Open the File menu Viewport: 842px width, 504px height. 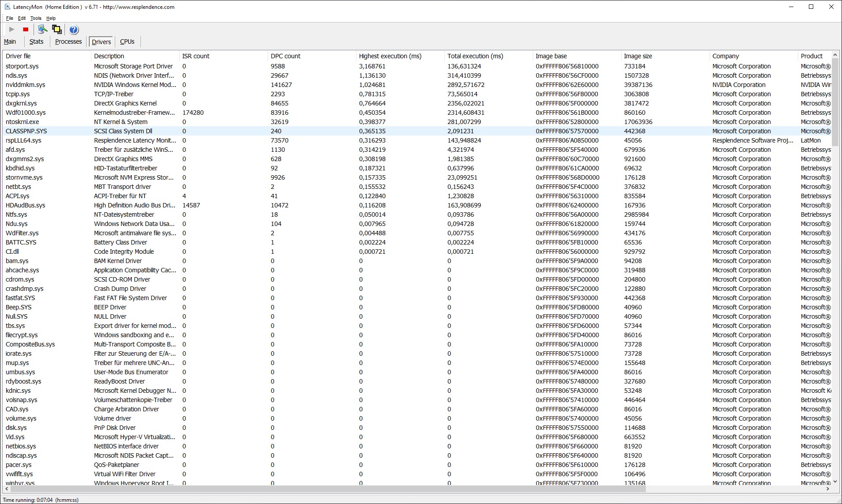pos(9,18)
